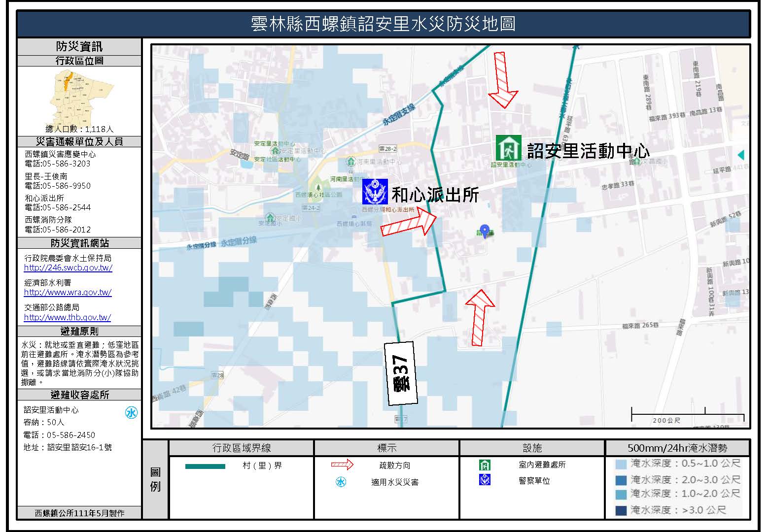Click the 詔安里活動中心 map label

(588, 151)
